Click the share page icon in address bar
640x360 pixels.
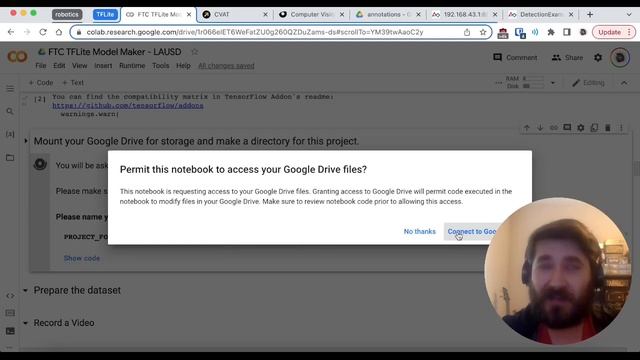click(467, 32)
